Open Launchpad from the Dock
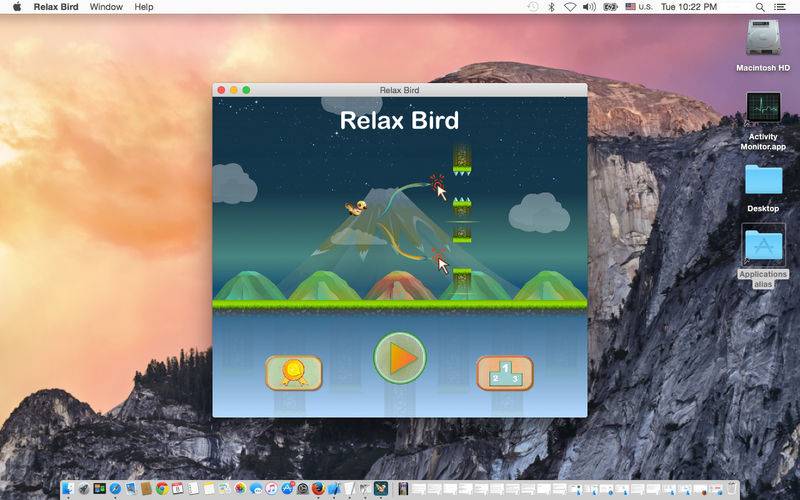Viewport: 800px width, 500px height. point(84,489)
